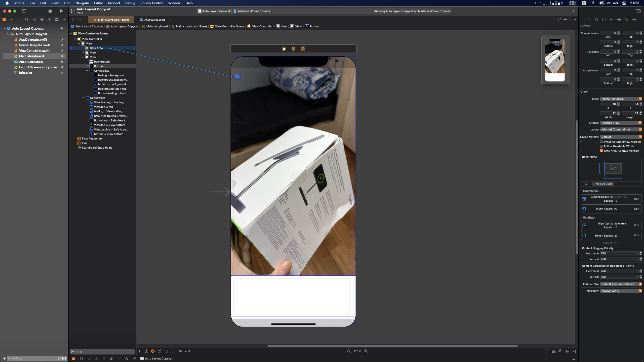Pause program execution in debug bar

pyautogui.click(x=81, y=358)
